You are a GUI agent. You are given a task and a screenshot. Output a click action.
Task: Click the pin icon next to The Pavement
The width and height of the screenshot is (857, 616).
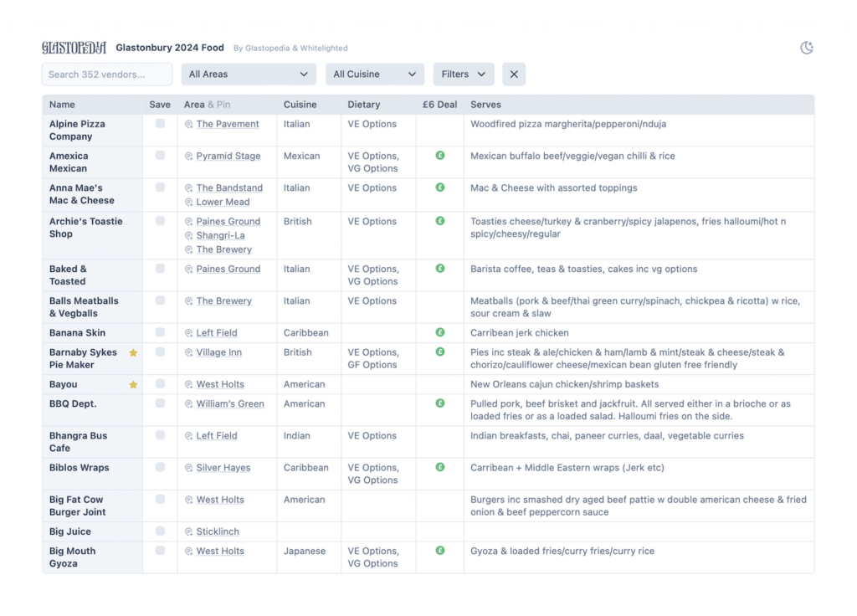188,125
